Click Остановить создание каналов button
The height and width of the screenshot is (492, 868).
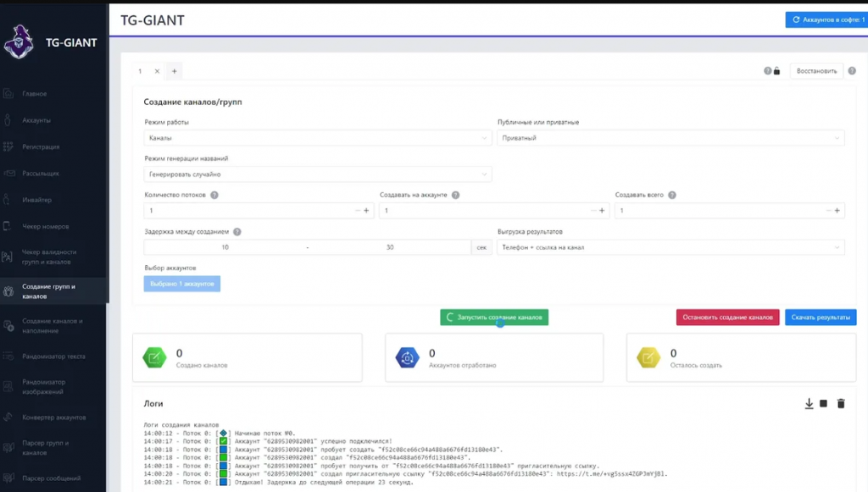tap(727, 318)
